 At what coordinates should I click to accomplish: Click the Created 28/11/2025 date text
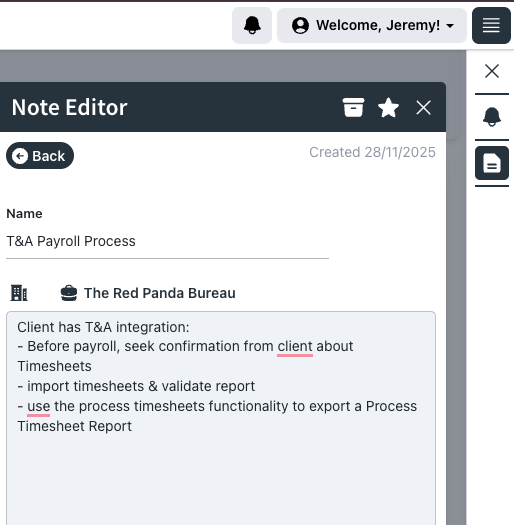372,152
